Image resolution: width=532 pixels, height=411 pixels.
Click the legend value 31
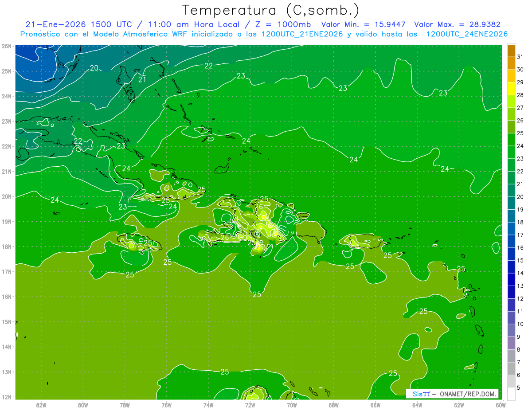coord(520,57)
